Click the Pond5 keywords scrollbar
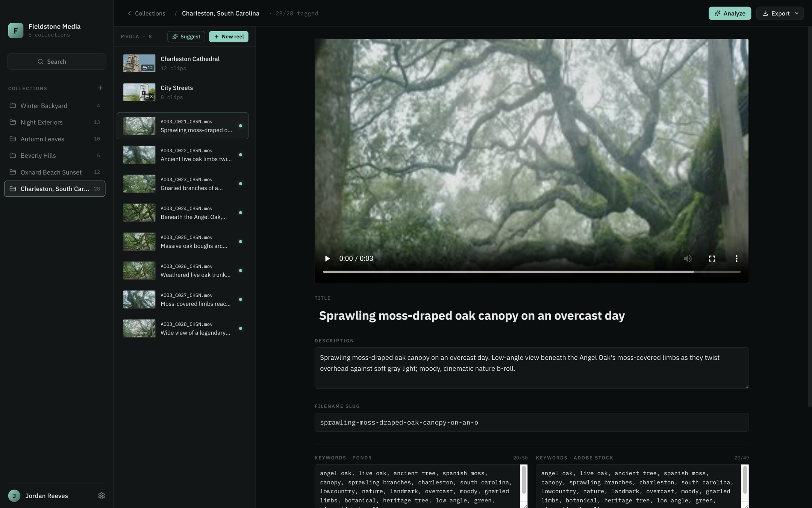812x508 pixels. point(524,480)
